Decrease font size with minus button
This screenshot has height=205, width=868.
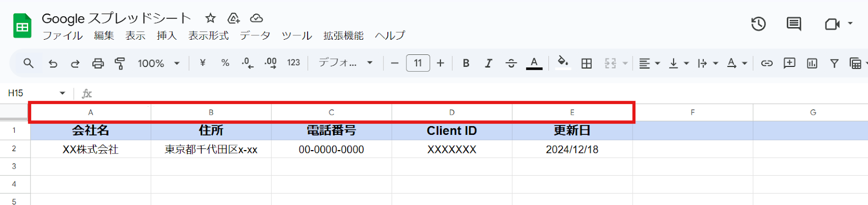tap(395, 64)
